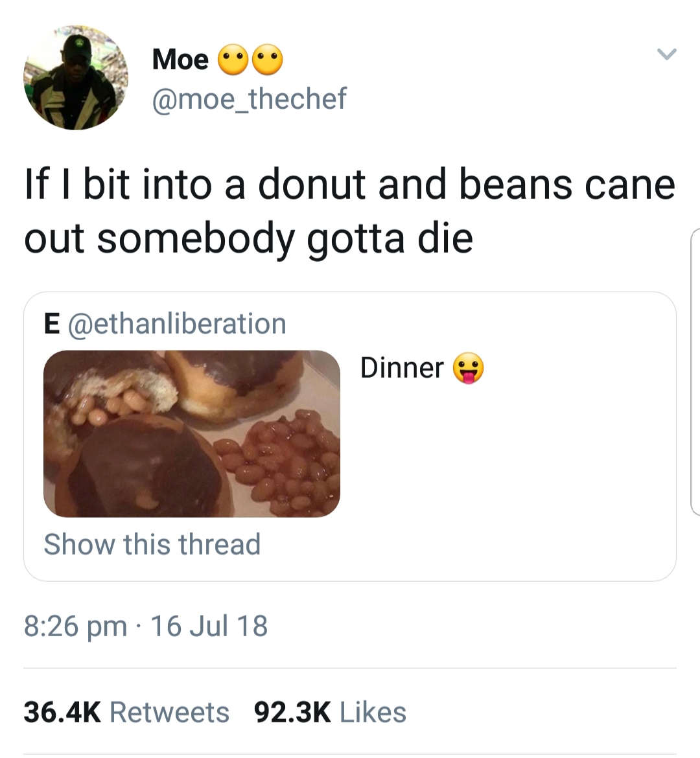
Task: Click the first wide-eyed emoji beside Moe
Action: (x=233, y=60)
